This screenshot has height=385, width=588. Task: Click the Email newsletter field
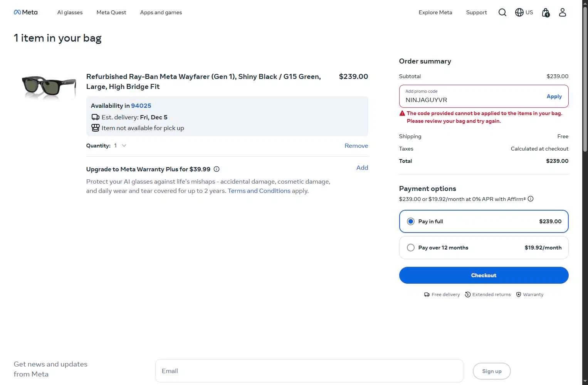pyautogui.click(x=309, y=371)
